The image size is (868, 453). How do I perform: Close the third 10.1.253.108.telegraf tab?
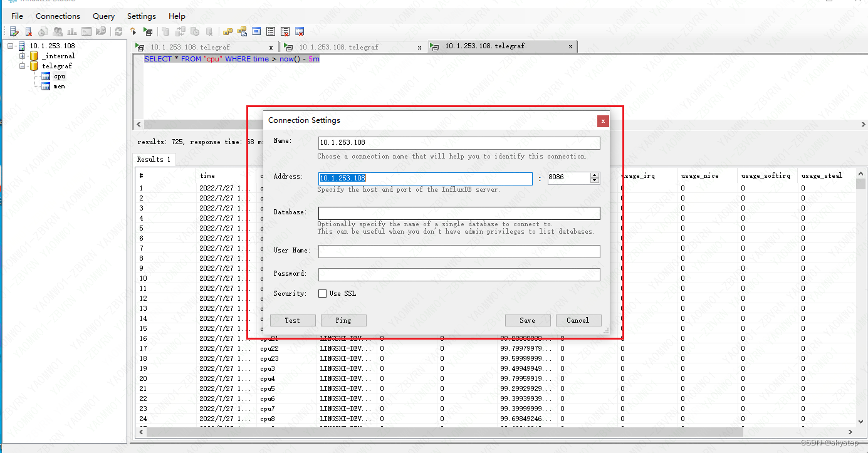point(570,46)
